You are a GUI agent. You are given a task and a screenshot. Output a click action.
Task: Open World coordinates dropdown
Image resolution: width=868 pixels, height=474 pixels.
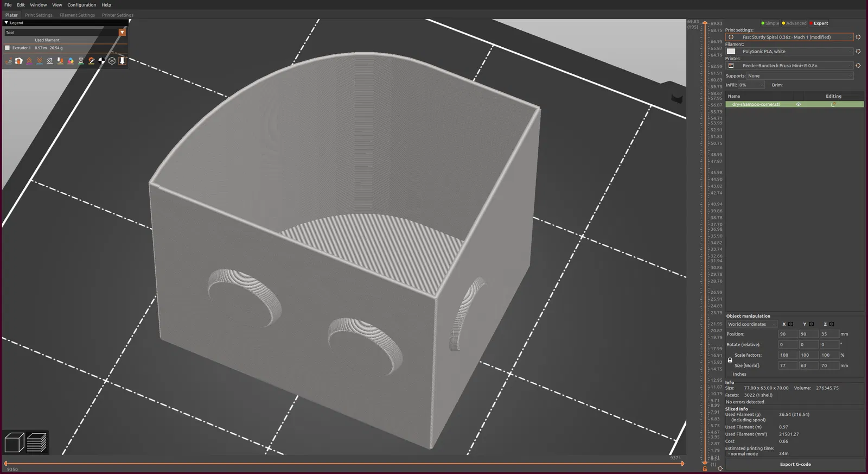point(751,324)
